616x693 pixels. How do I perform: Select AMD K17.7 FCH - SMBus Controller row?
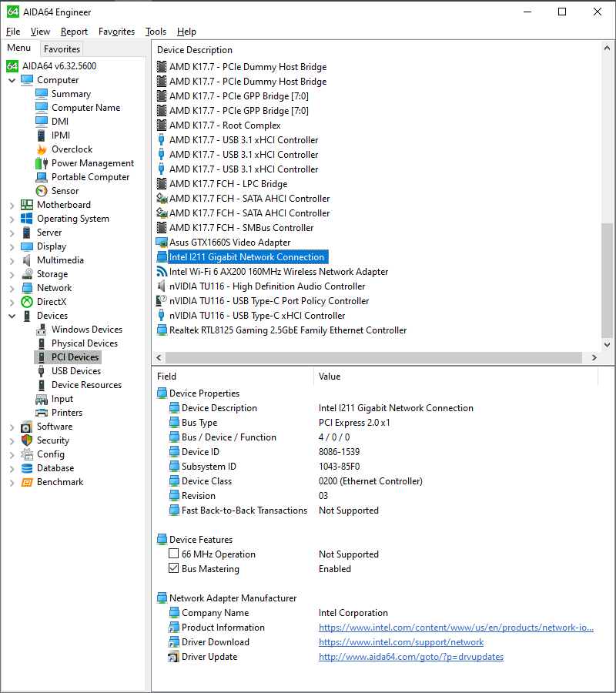[241, 228]
